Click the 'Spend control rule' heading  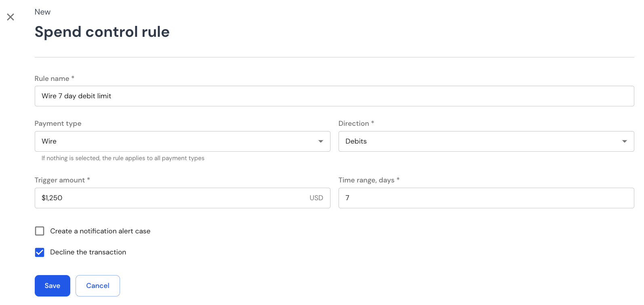102,32
